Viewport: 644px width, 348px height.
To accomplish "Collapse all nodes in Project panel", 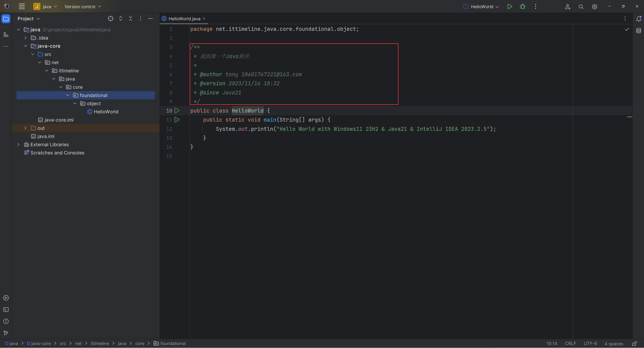I will point(130,19).
